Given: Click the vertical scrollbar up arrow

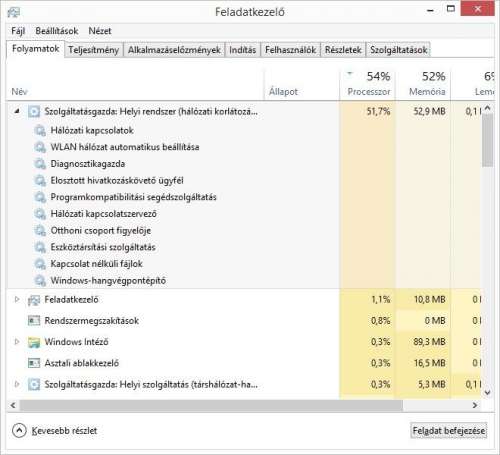Looking at the screenshot, I should tap(487, 108).
